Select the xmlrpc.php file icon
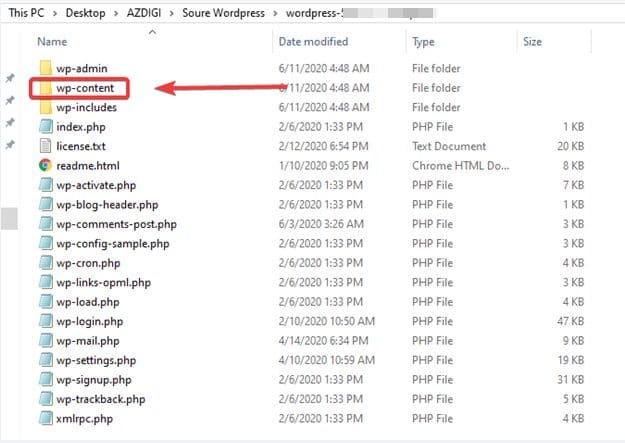This screenshot has width=625, height=443. (x=45, y=419)
